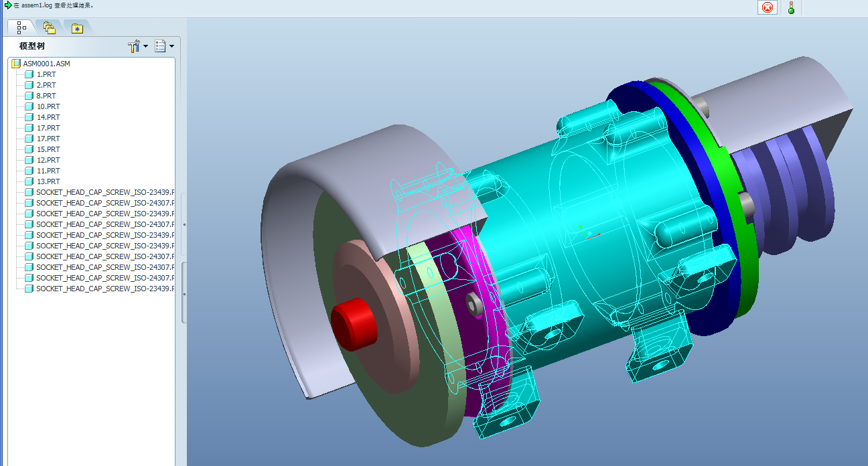Screen dimensions: 868x466
Task: Click the red stop sign button
Action: pos(768,8)
